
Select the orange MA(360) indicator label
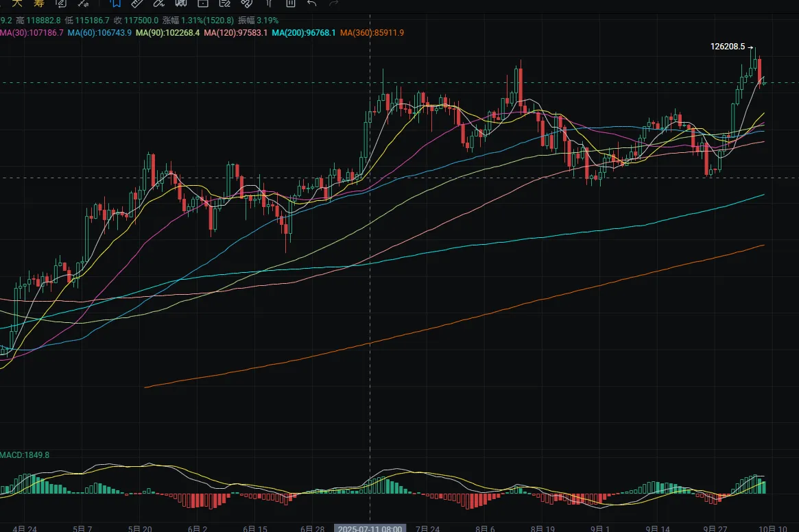coord(372,32)
